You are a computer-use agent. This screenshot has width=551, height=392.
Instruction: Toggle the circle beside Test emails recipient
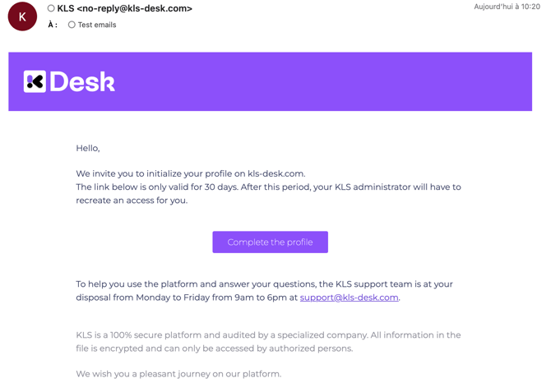(x=72, y=25)
